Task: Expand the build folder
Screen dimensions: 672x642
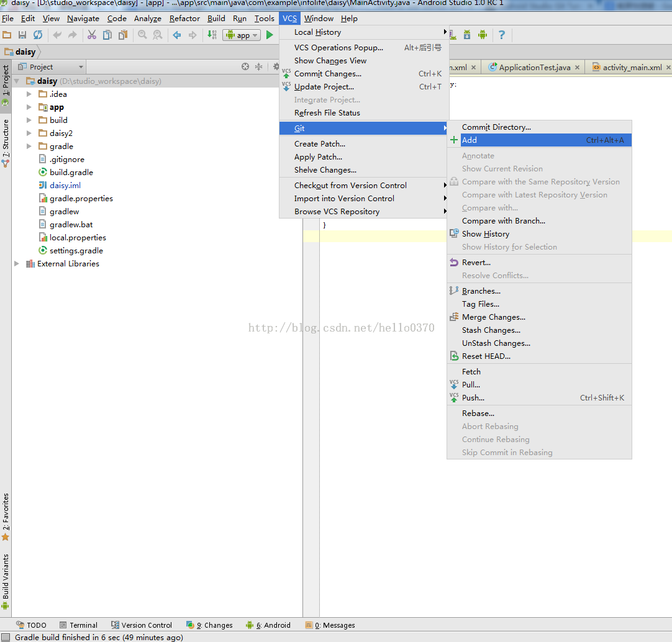Action: [29, 120]
